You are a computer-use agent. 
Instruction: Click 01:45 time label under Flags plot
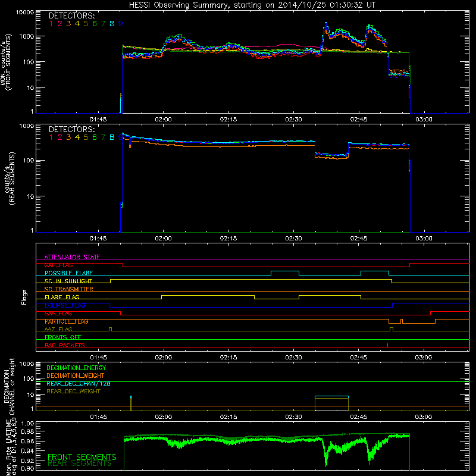coord(98,358)
